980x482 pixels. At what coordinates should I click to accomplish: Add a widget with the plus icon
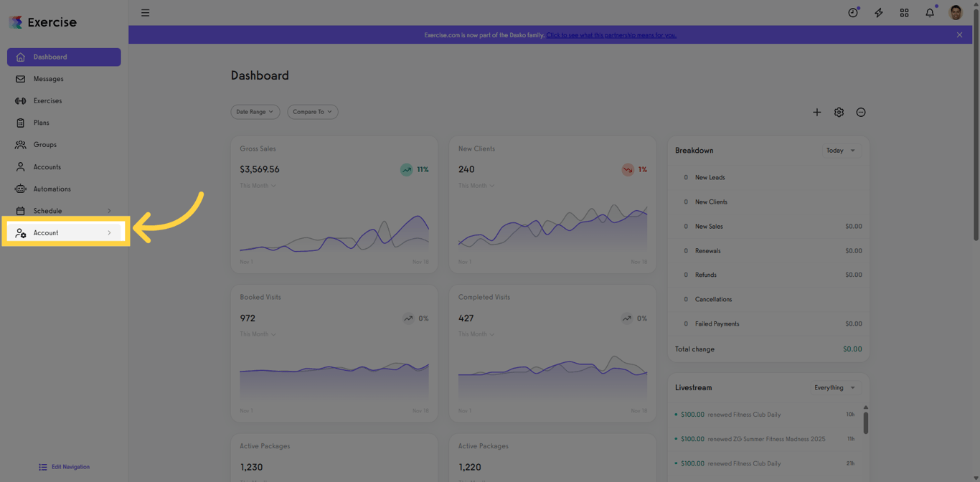(x=816, y=112)
